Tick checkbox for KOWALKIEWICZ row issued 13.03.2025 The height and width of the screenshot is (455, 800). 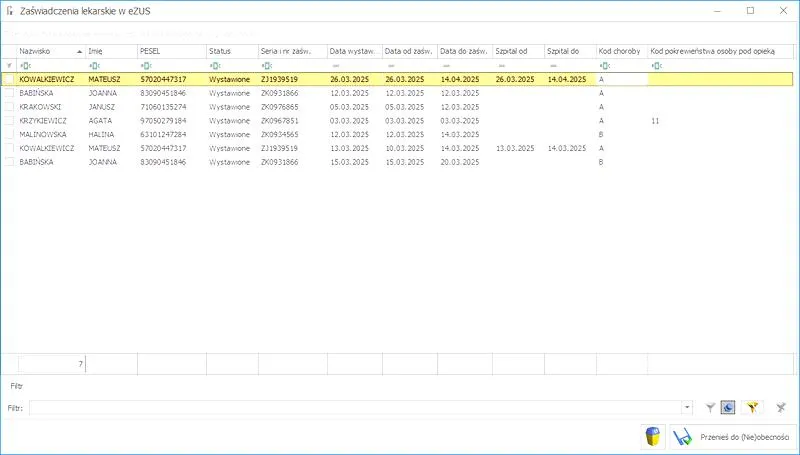9,148
